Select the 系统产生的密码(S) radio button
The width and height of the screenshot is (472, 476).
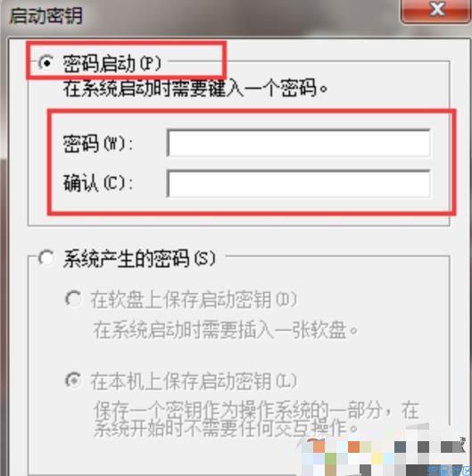pos(46,258)
